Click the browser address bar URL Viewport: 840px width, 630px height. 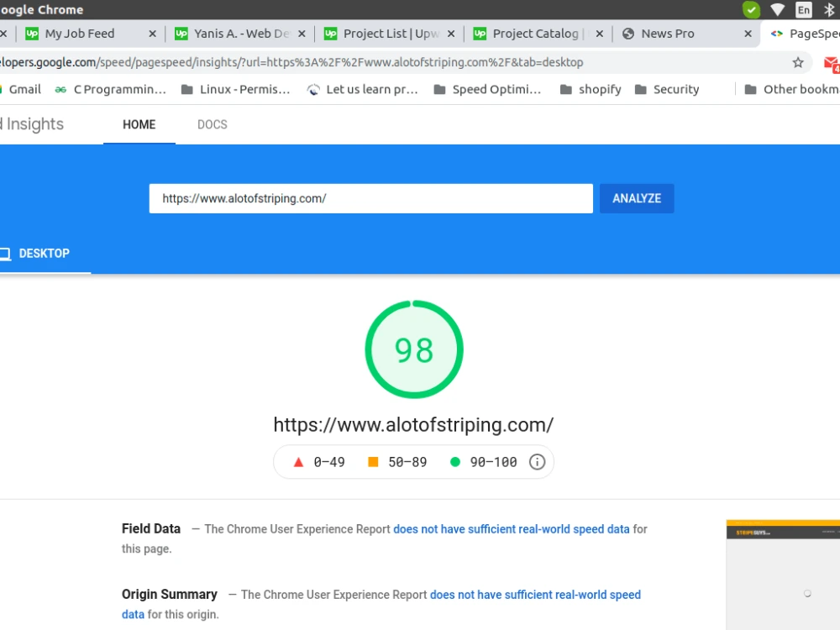pyautogui.click(x=291, y=62)
